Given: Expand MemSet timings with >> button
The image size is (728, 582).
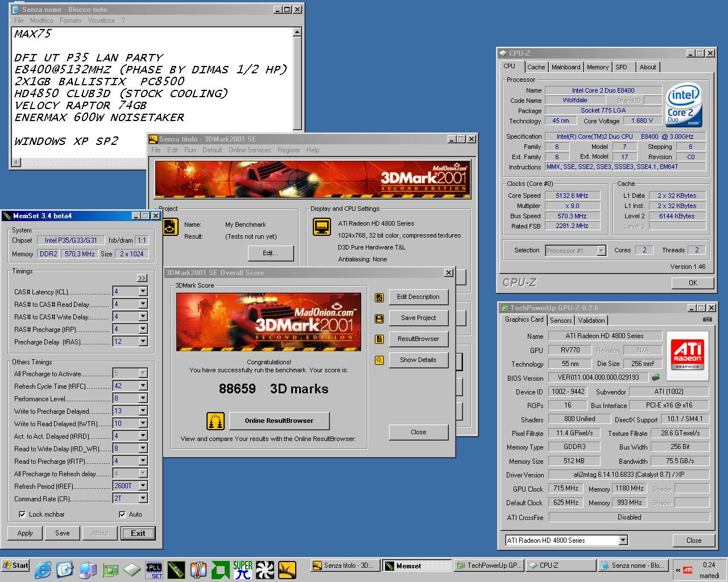Looking at the screenshot, I should [x=142, y=278].
